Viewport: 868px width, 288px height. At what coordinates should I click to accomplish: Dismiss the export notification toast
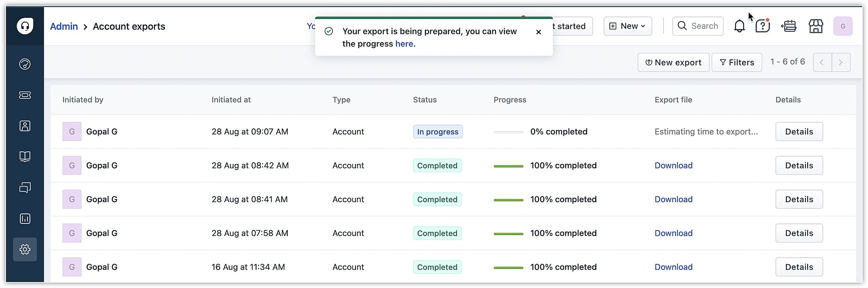538,32
